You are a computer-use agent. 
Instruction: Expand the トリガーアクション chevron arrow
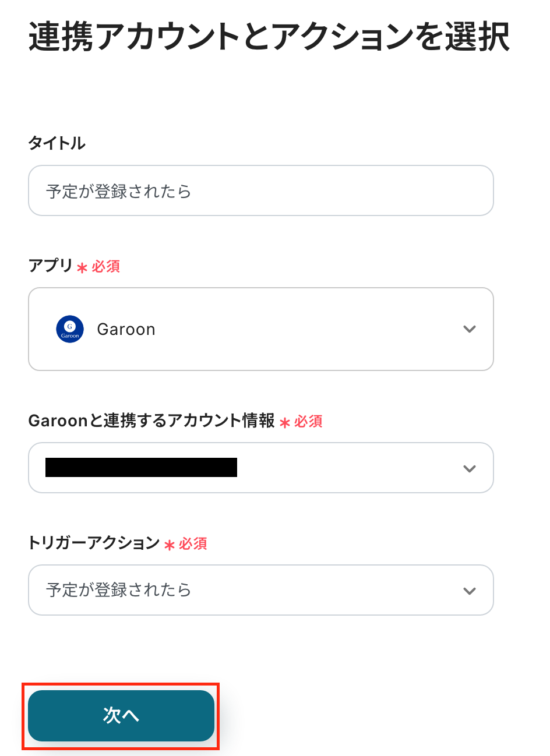[x=469, y=591]
